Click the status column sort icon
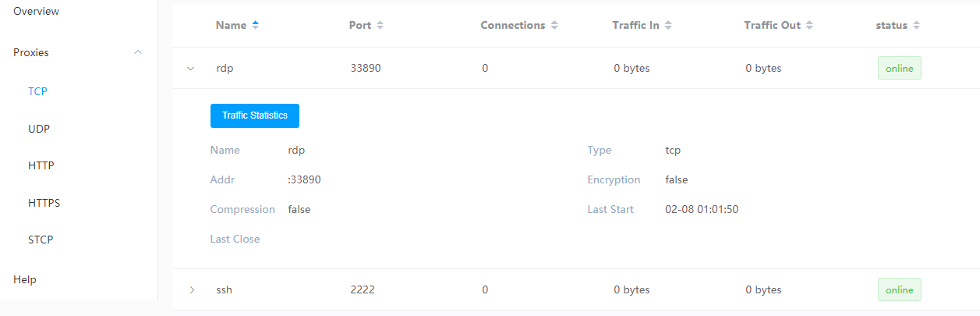Image resolution: width=980 pixels, height=316 pixels. click(916, 25)
